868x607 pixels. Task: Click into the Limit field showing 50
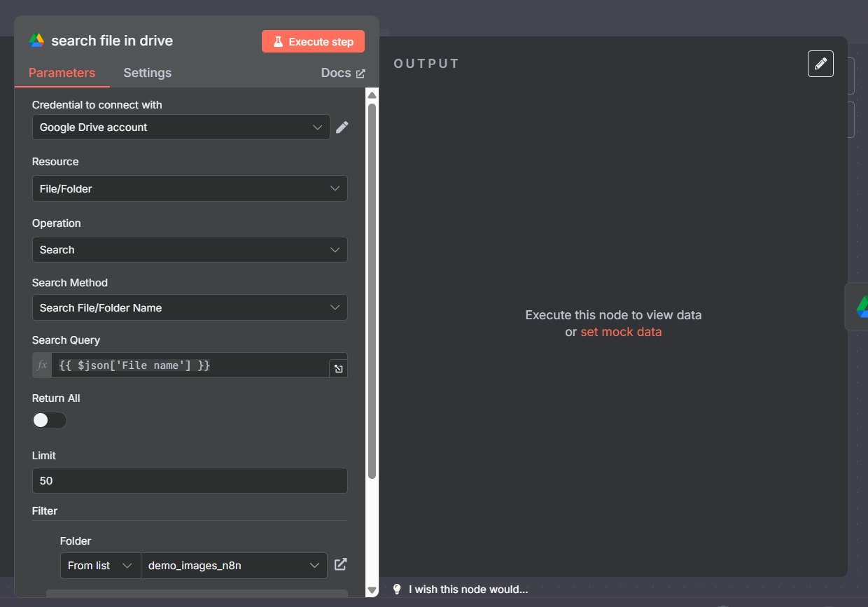(190, 481)
